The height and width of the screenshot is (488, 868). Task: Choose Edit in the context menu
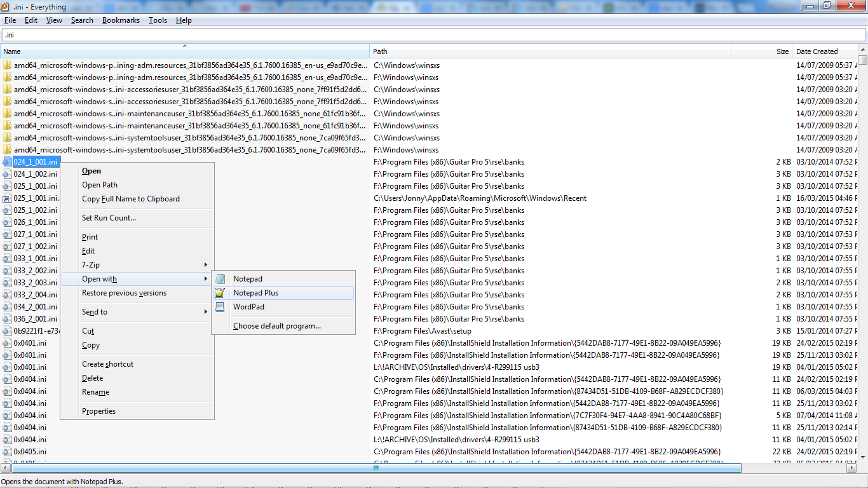pos(137,251)
